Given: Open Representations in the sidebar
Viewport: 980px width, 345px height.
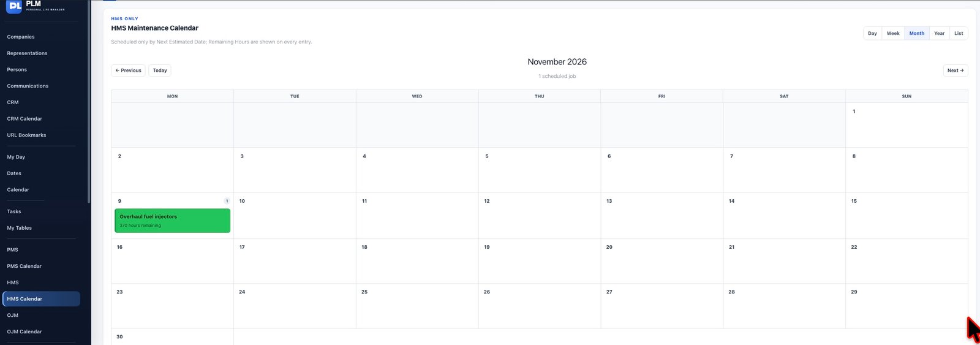Looking at the screenshot, I should (27, 53).
